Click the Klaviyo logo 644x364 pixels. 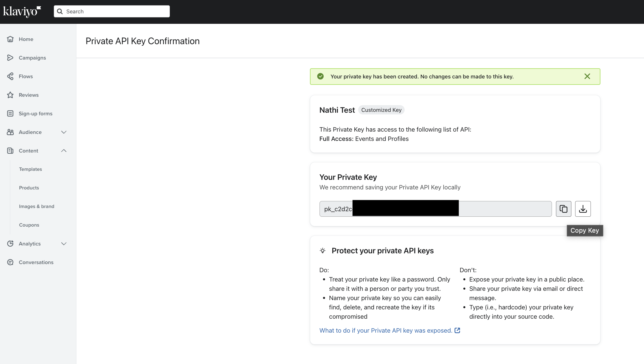[22, 12]
